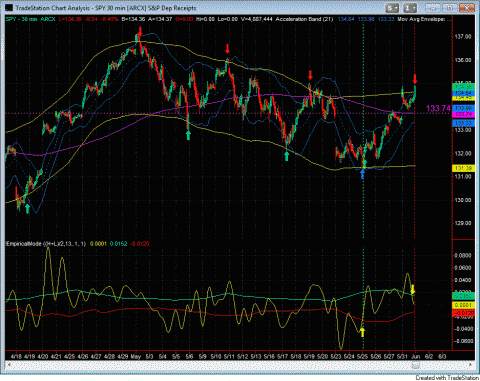Select the green up arrow marker below 5/6 low
Viewport: 480px width, 381px height.
(x=188, y=135)
